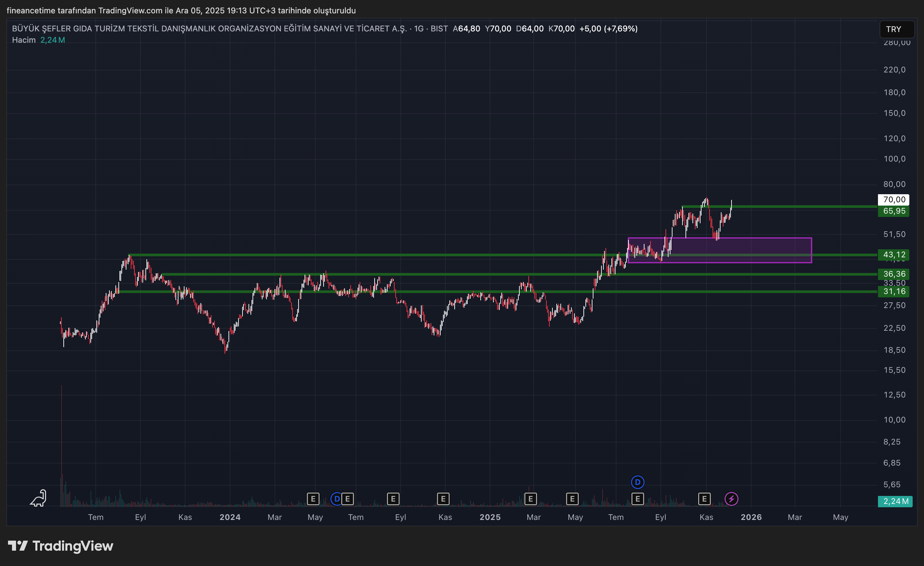Click the TradingView logo link

point(61,546)
